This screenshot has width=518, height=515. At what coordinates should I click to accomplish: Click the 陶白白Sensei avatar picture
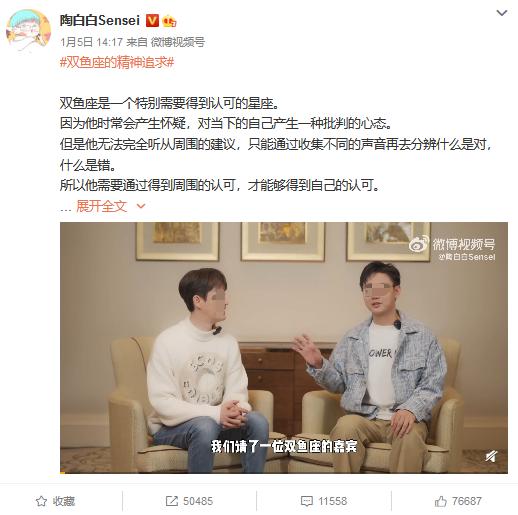[29, 31]
